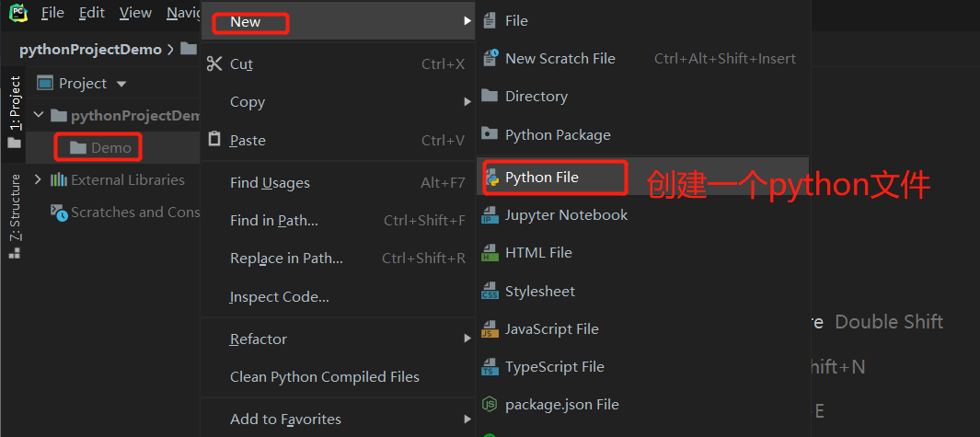This screenshot has width=980, height=437.
Task: Click the folder icon below 1: Project tab
Action: [14, 144]
